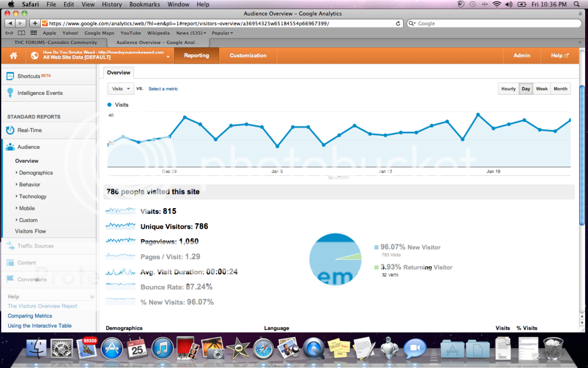The height and width of the screenshot is (368, 588).
Task: Click the Content page icon
Action: [10, 262]
